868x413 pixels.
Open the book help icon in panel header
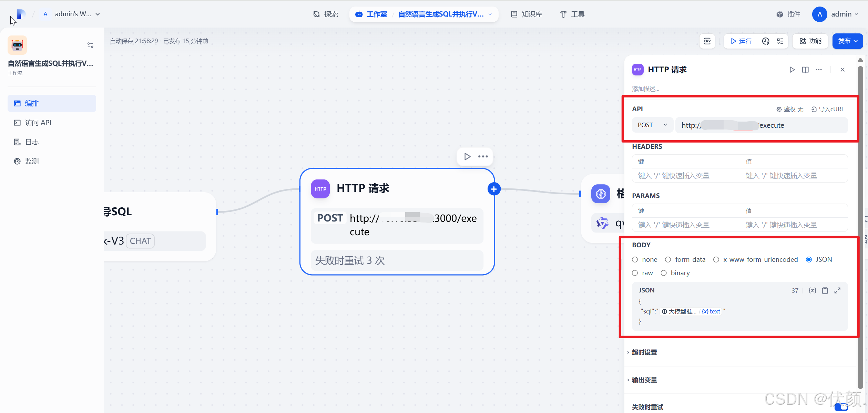coord(805,70)
